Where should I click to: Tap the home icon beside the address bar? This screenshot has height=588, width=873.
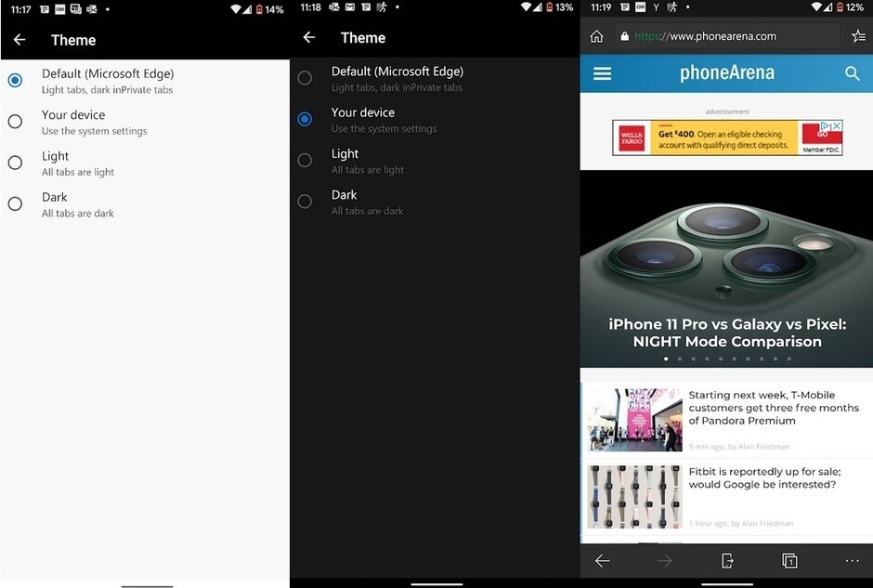pyautogui.click(x=596, y=36)
